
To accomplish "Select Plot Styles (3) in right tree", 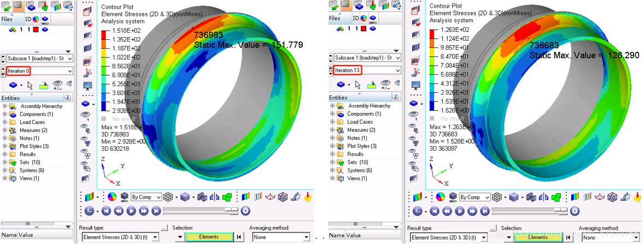I will tap(362, 146).
